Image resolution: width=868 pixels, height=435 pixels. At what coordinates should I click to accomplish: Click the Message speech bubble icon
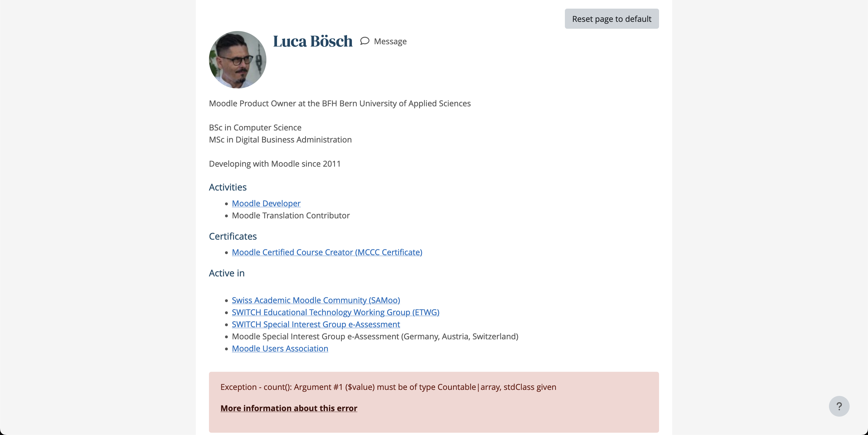[x=365, y=41]
